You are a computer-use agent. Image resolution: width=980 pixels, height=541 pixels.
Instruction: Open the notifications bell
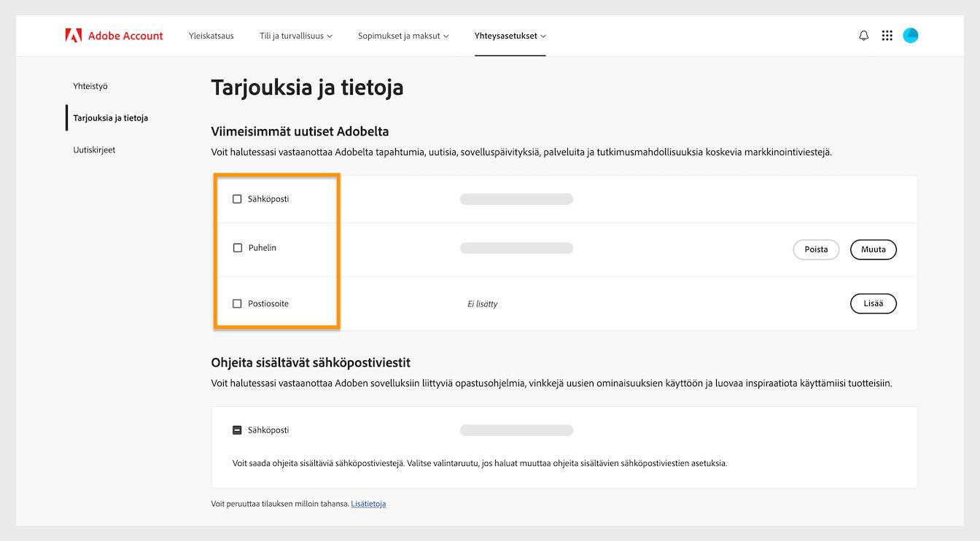pos(863,34)
